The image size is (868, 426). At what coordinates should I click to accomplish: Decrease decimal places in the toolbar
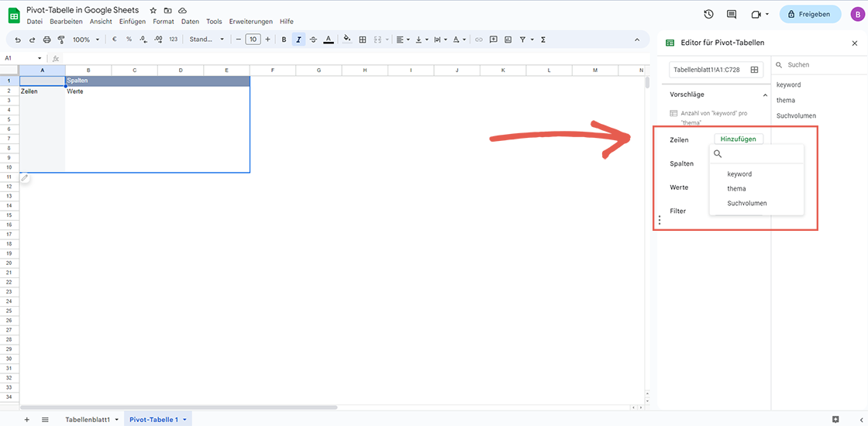(143, 40)
